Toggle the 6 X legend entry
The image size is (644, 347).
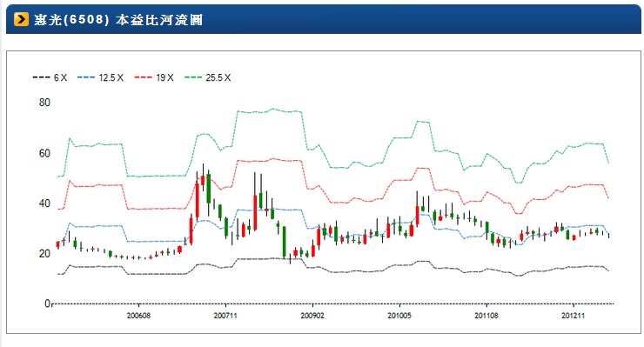point(50,77)
